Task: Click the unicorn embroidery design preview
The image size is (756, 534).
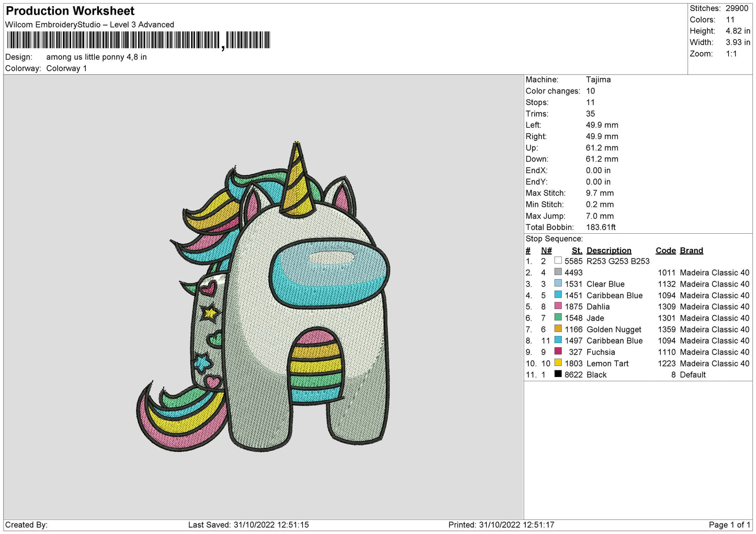Action: 264,296
